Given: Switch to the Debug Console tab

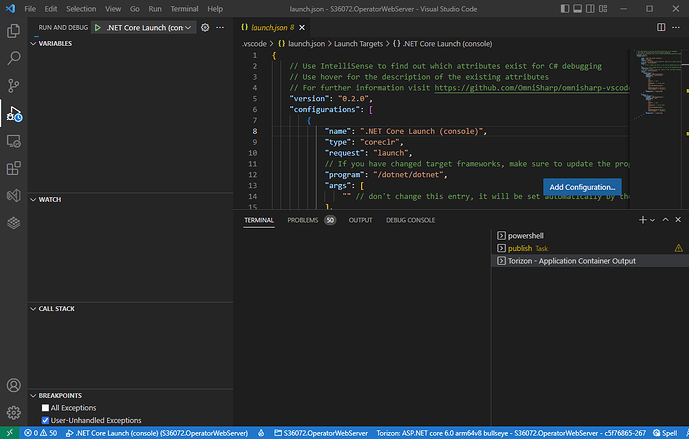Looking at the screenshot, I should pos(410,219).
